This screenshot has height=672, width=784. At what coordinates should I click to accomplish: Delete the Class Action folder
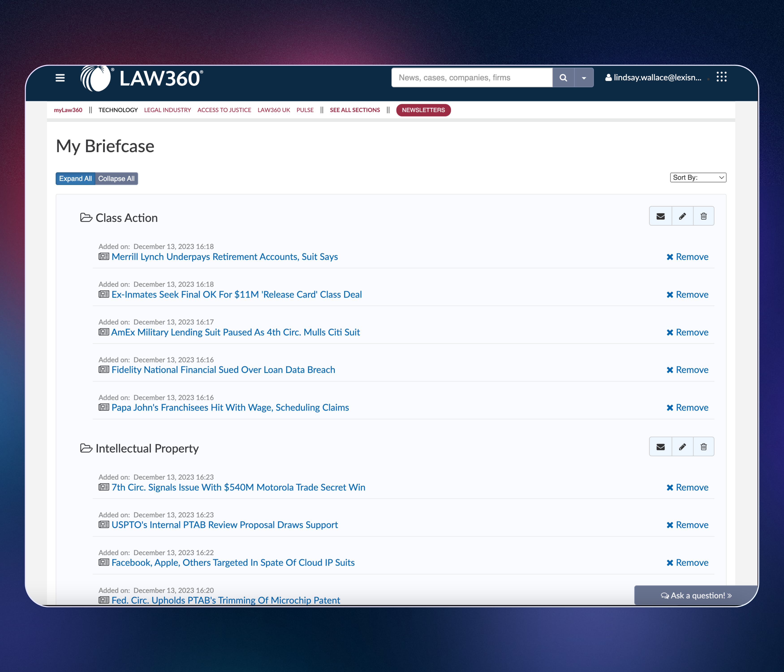(x=703, y=216)
